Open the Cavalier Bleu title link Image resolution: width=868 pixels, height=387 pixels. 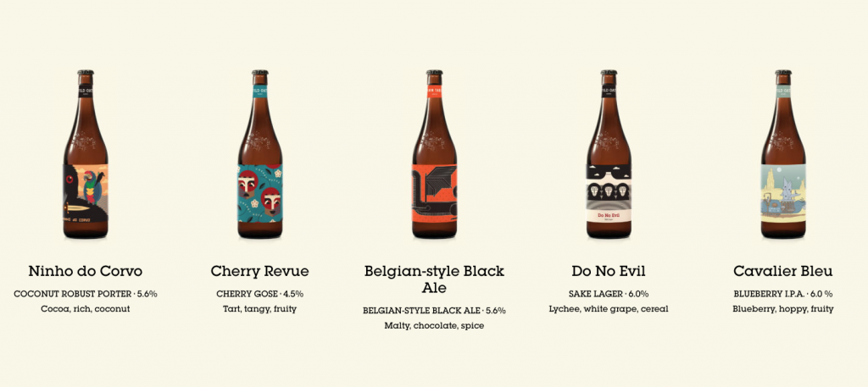(x=782, y=272)
